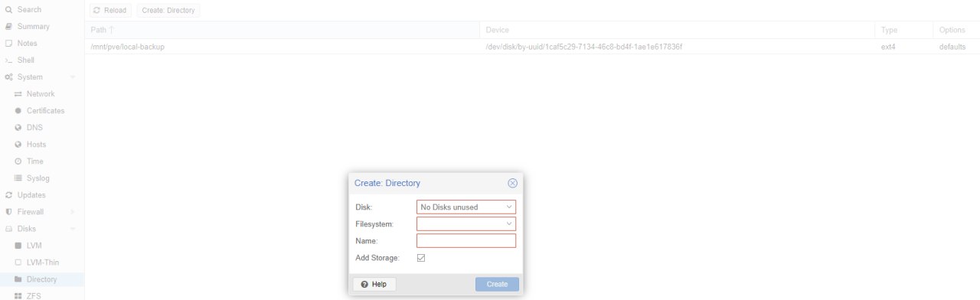Click the Shell terminal icon
Viewport: 980px width, 300px height.
coord(8,60)
